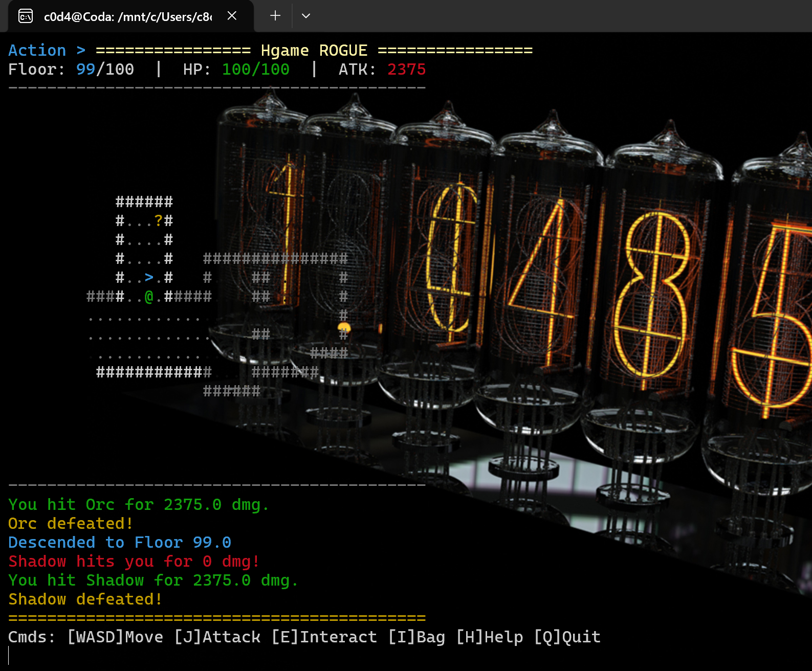Click the [E]Interact command hint
The image size is (812, 671).
pos(324,637)
